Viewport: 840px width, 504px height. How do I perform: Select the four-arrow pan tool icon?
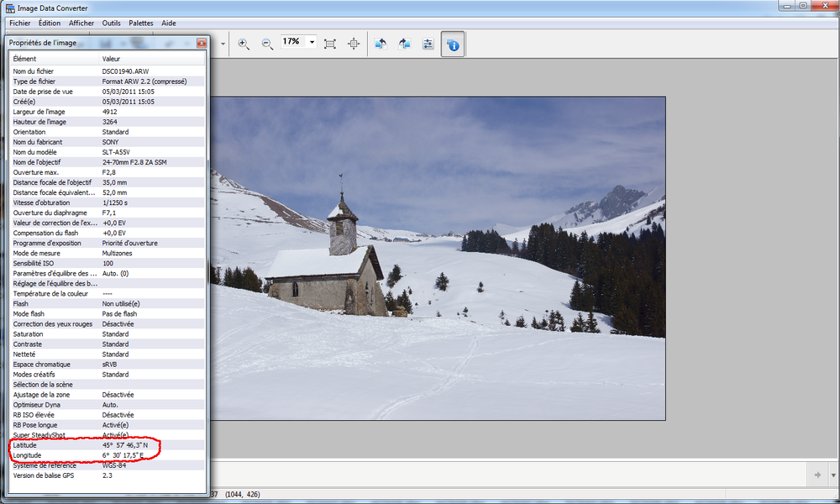coord(354,44)
